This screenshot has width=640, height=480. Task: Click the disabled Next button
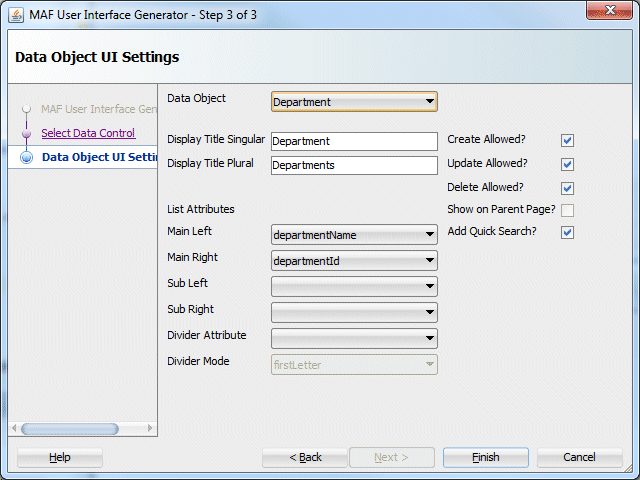coord(392,457)
